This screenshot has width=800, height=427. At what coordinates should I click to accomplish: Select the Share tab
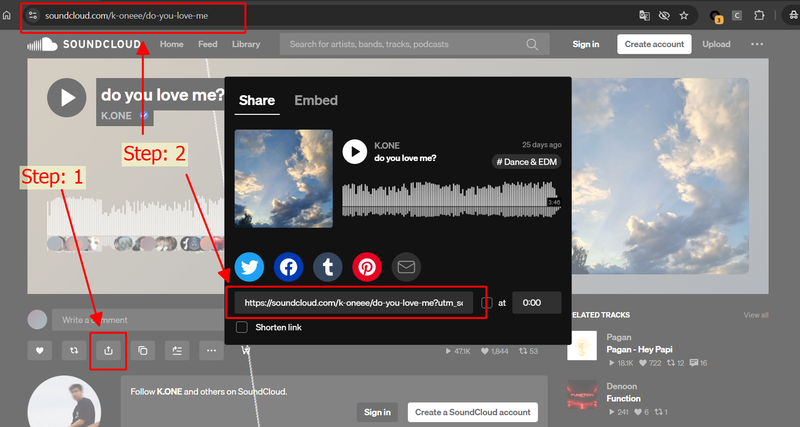coord(257,101)
